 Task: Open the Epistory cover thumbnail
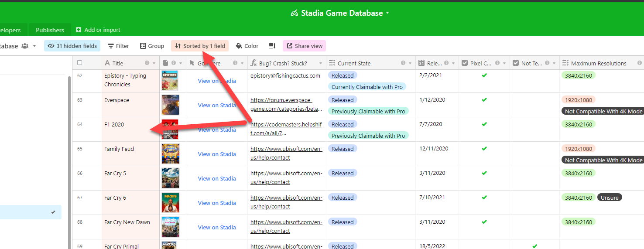170,80
